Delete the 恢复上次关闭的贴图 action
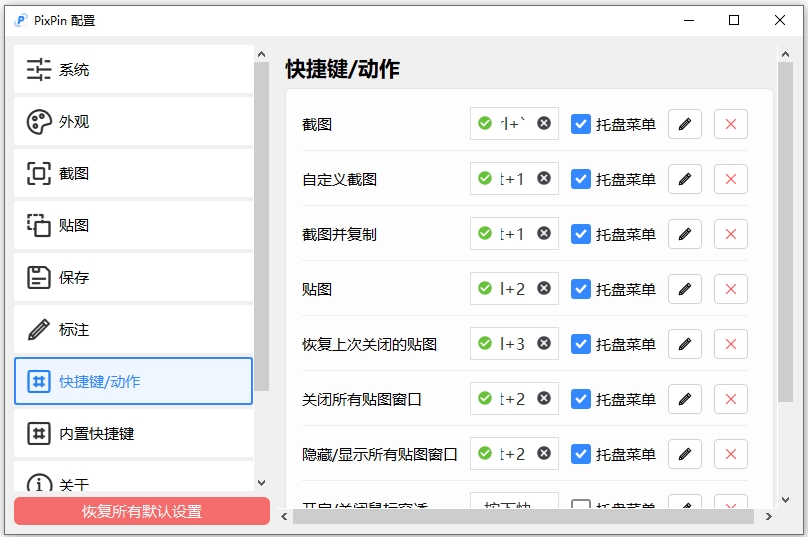 click(x=731, y=344)
